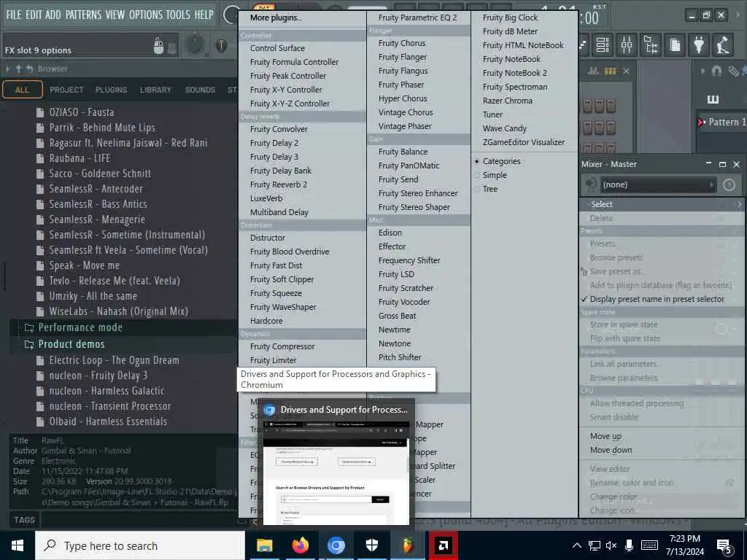This screenshot has width=747, height=560.
Task: Open Windows Security shield in taskbar
Action: (x=371, y=545)
